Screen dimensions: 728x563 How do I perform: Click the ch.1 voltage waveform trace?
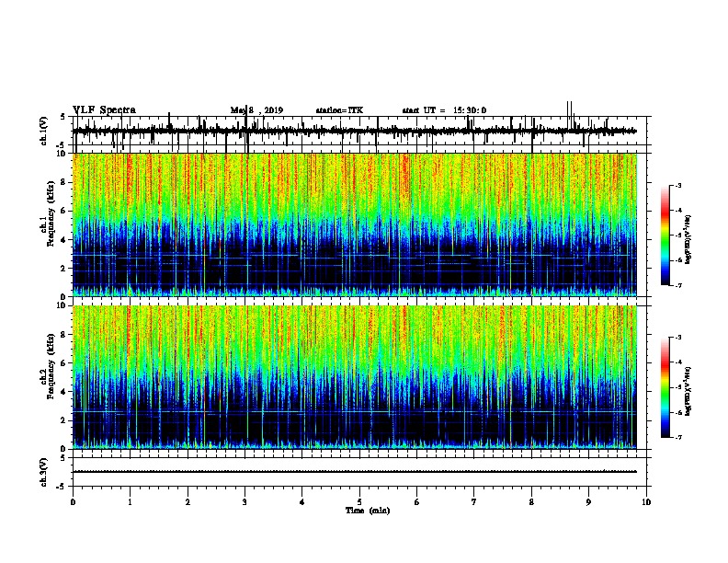point(355,132)
